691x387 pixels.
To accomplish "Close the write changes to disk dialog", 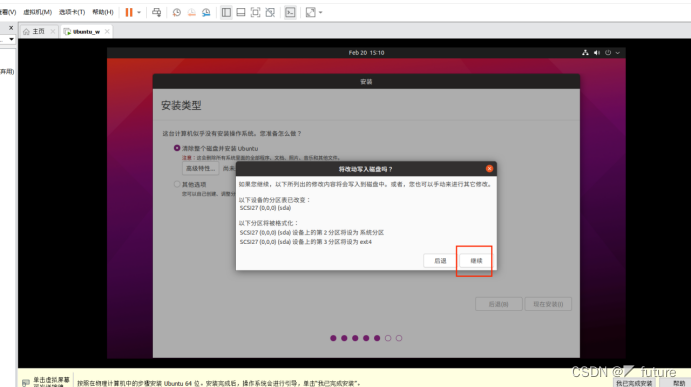I will 489,169.
